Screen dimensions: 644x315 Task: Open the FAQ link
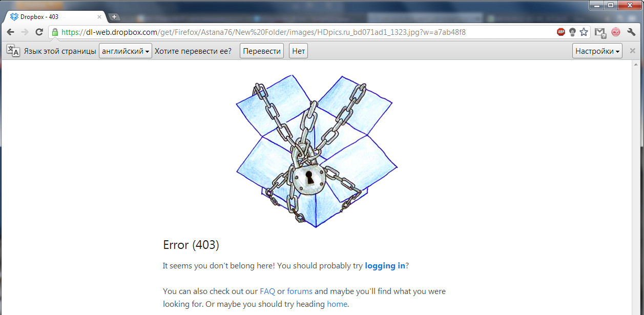pyautogui.click(x=267, y=291)
